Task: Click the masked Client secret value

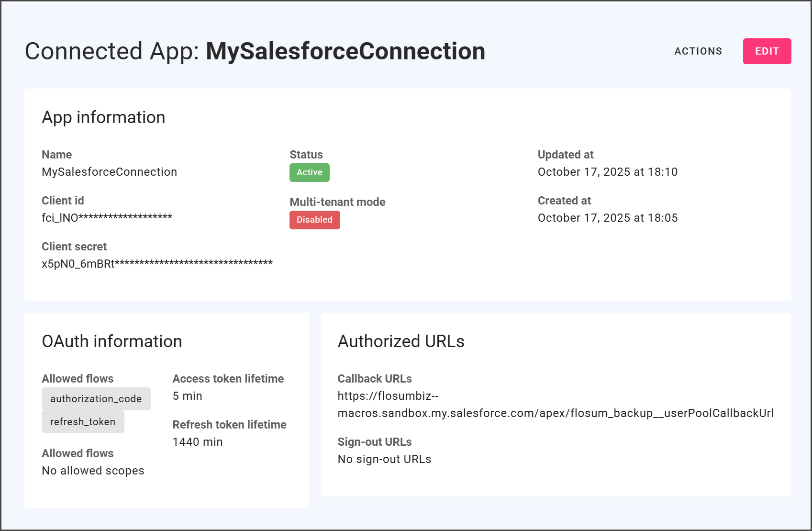Action: coord(157,264)
